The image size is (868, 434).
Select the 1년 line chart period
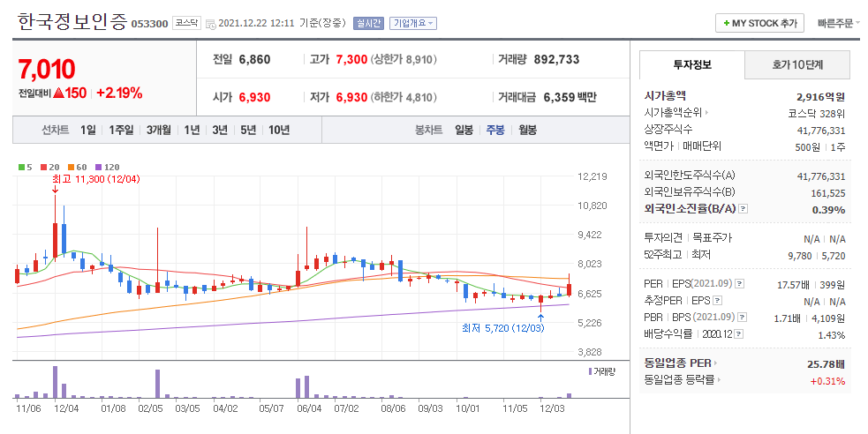192,130
